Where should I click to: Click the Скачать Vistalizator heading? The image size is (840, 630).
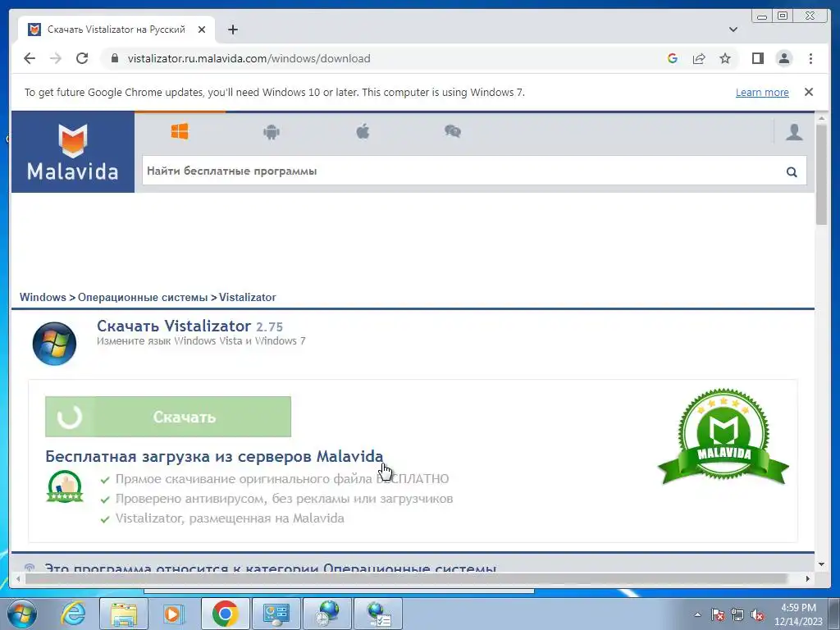pos(189,326)
